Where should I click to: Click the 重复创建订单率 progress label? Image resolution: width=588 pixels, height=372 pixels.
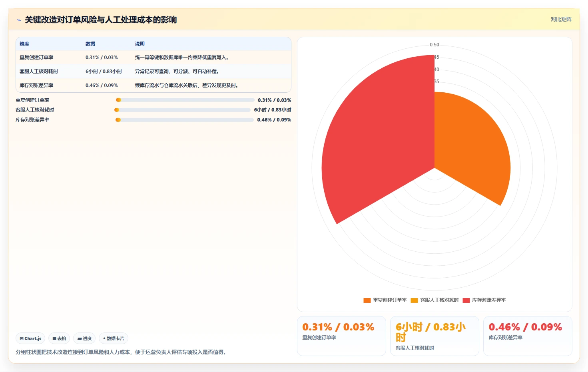[32, 100]
